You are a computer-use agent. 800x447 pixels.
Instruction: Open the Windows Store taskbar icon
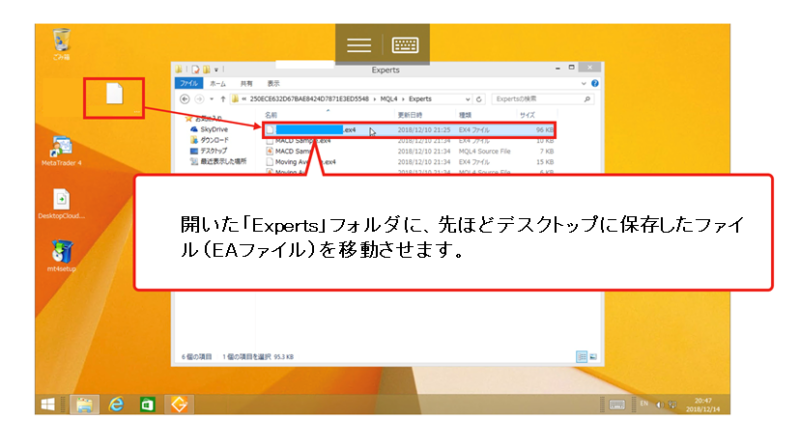pyautogui.click(x=147, y=405)
